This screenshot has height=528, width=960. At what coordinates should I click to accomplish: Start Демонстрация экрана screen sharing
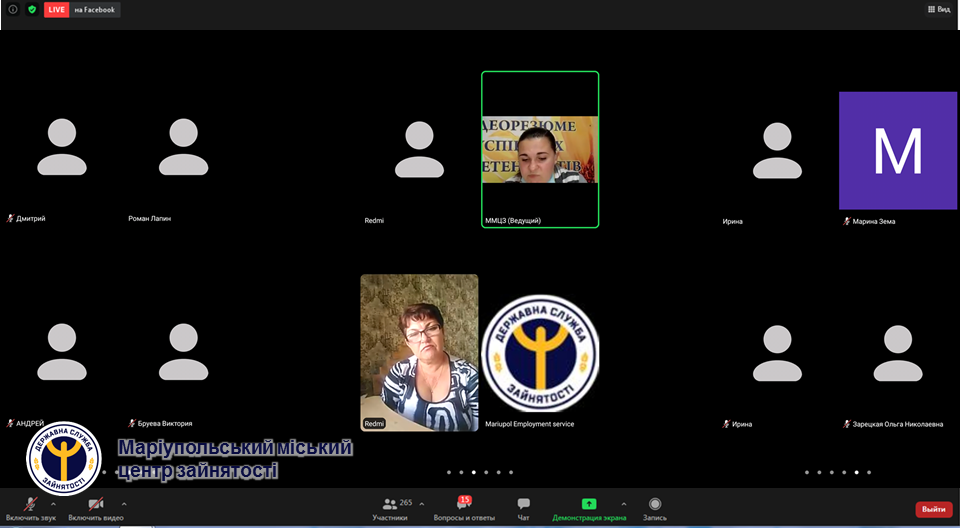pos(589,506)
